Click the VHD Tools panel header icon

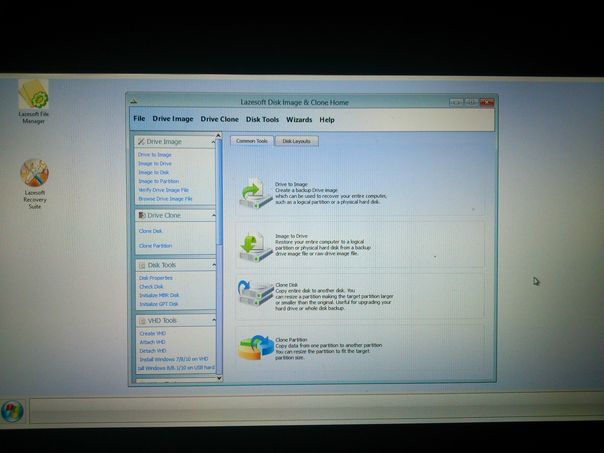point(143,320)
